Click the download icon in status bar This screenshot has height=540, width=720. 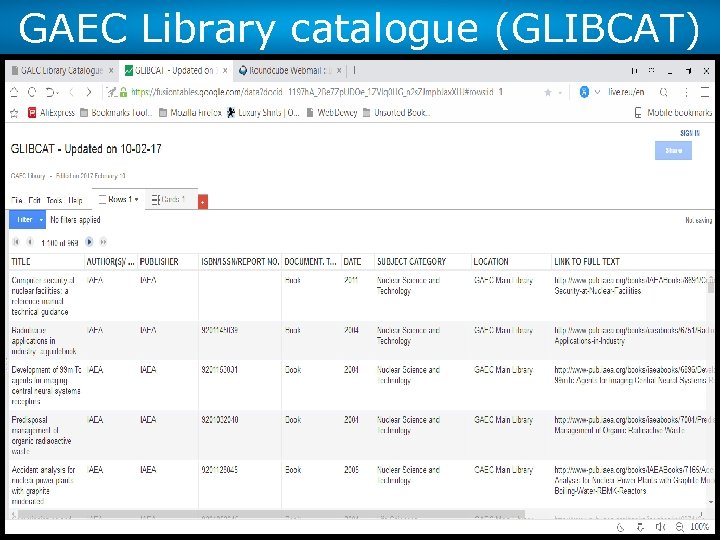coord(641,528)
